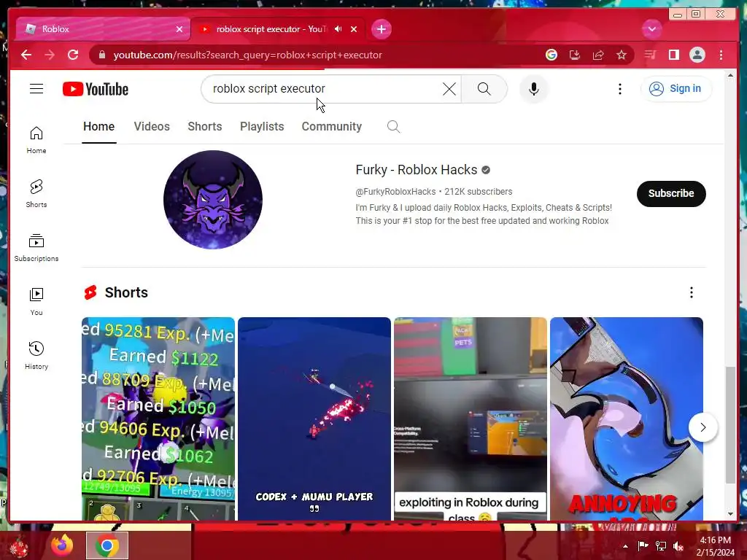Share this page icon

click(x=598, y=55)
